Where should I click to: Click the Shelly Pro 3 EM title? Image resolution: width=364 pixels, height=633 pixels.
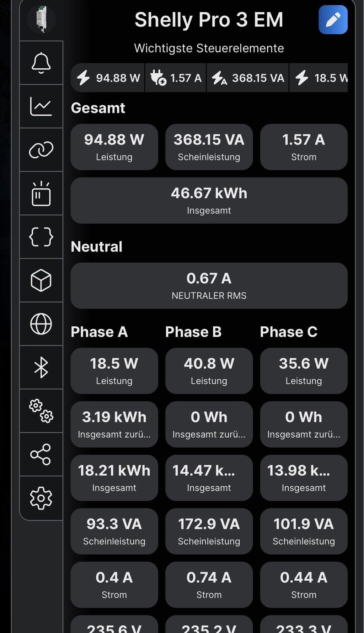(209, 20)
